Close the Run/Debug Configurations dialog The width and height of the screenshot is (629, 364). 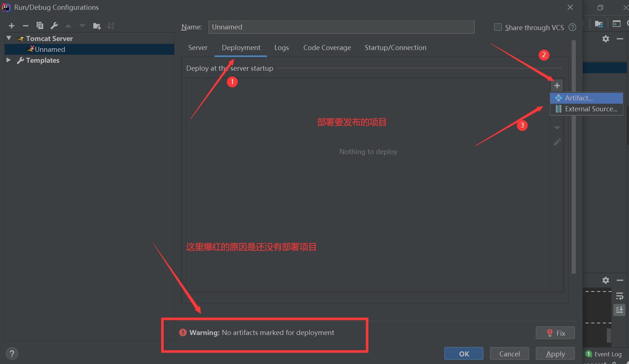click(x=570, y=7)
